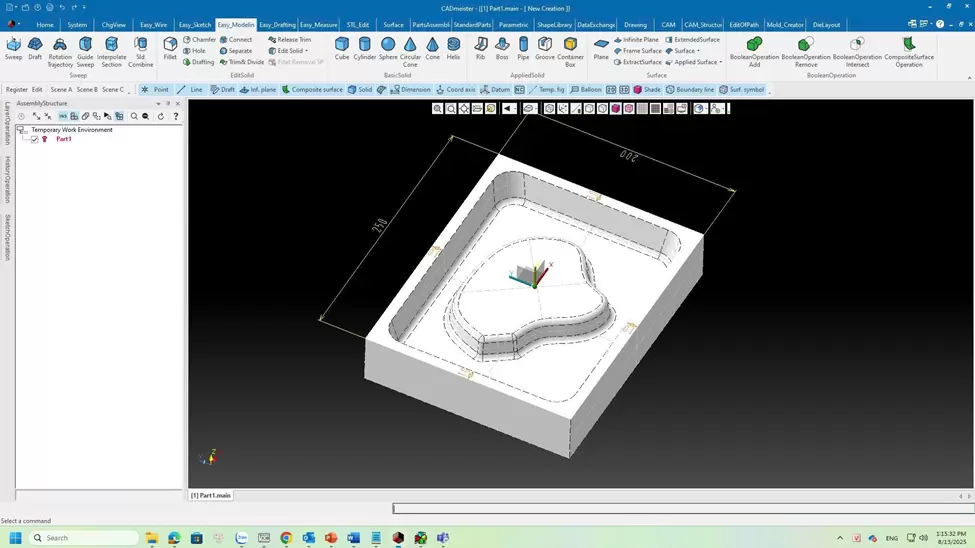This screenshot has width=975, height=548.
Task: Open CompositeSurface Operation tool
Action: click(908, 50)
